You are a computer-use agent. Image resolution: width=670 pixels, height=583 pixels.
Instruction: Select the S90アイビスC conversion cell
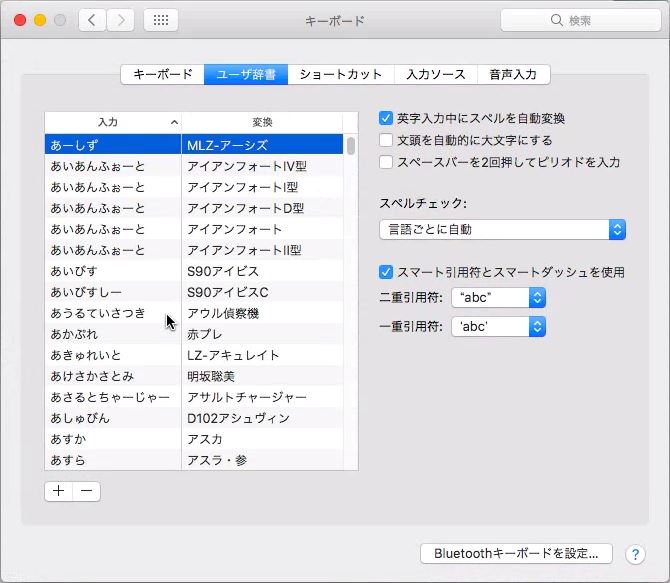click(262, 292)
